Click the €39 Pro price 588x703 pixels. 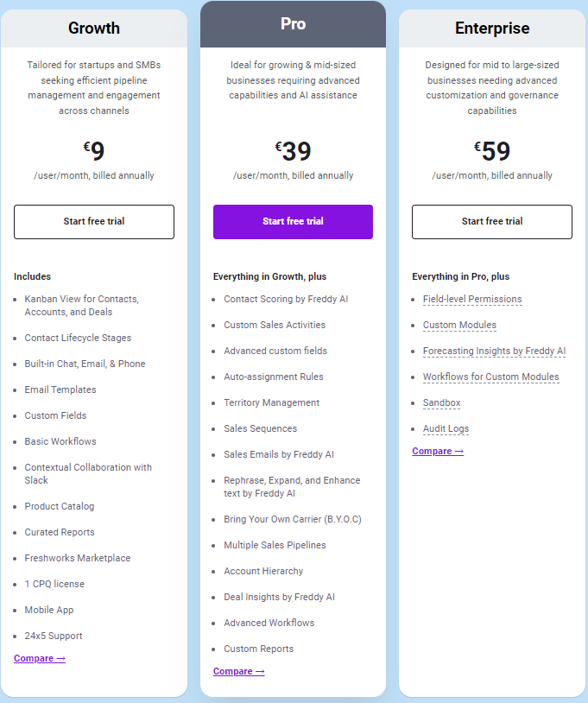(x=294, y=152)
